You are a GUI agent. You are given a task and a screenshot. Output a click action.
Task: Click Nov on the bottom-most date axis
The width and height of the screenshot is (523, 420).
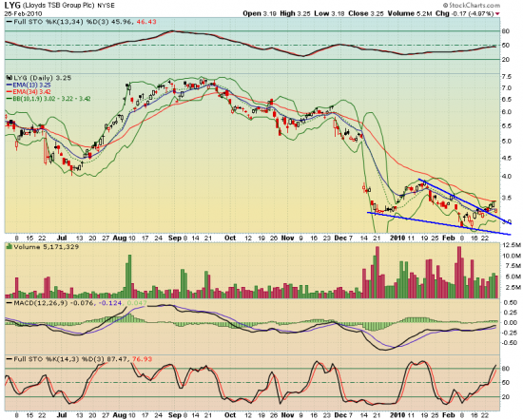287,415
